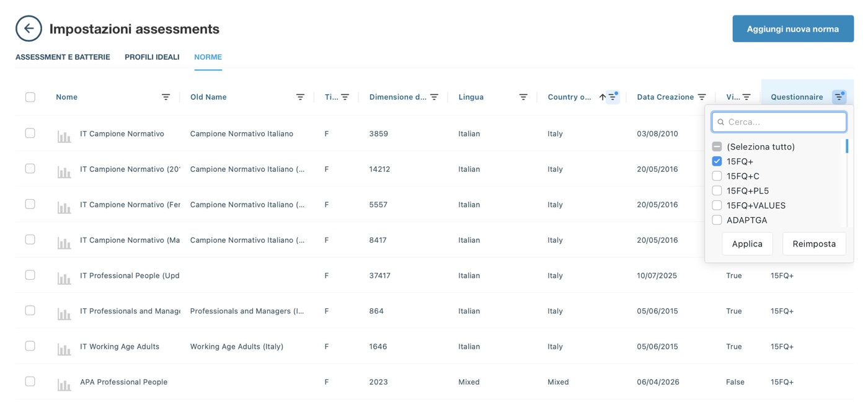Screen dimensions: 868x412
Task: Open the Dimensione column filter icon
Action: 434,97
